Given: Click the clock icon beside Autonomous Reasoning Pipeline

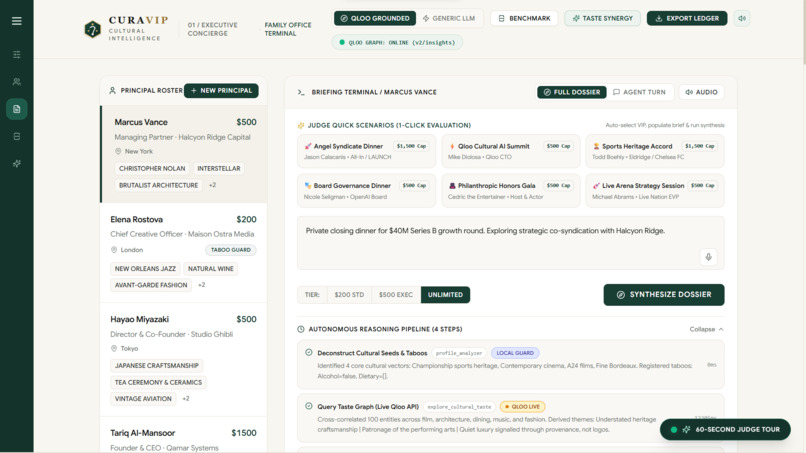Looking at the screenshot, I should pyautogui.click(x=301, y=329).
